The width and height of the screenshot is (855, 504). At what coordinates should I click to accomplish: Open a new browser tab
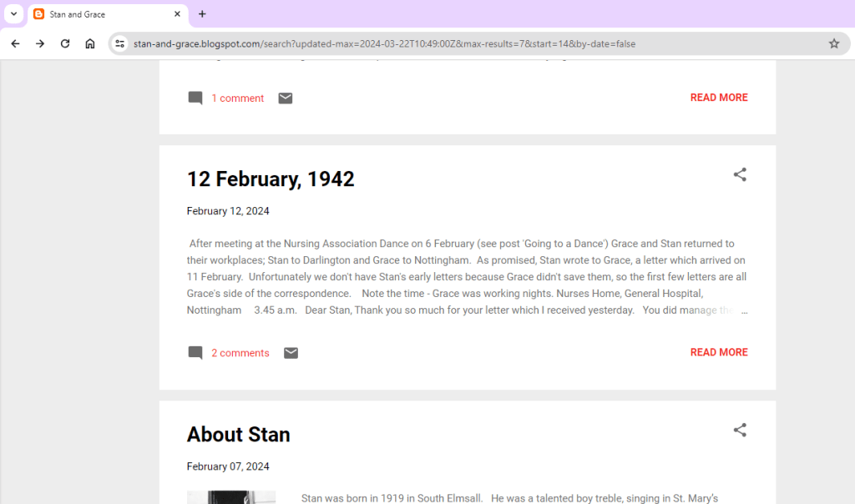202,14
